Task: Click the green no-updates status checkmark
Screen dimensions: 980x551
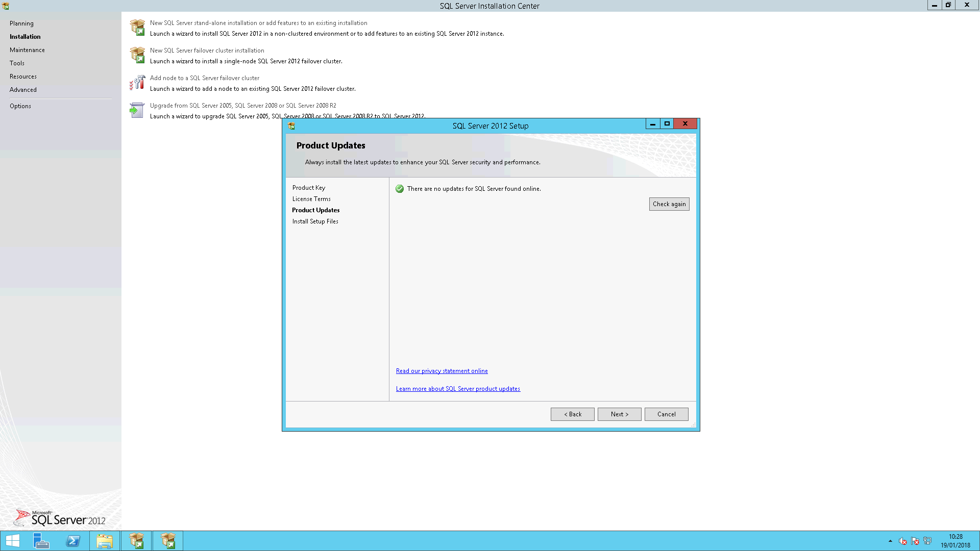Action: (x=400, y=189)
